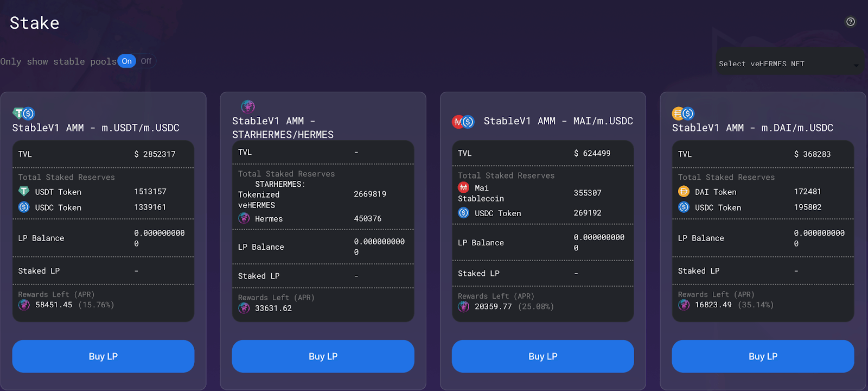This screenshot has width=868, height=391.
Task: Click the 25.08% APR value
Action: coord(536,306)
